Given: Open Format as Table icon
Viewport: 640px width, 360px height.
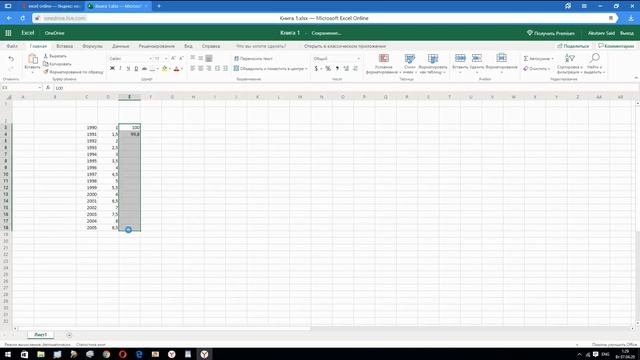Looking at the screenshot, I should pyautogui.click(x=433, y=58).
